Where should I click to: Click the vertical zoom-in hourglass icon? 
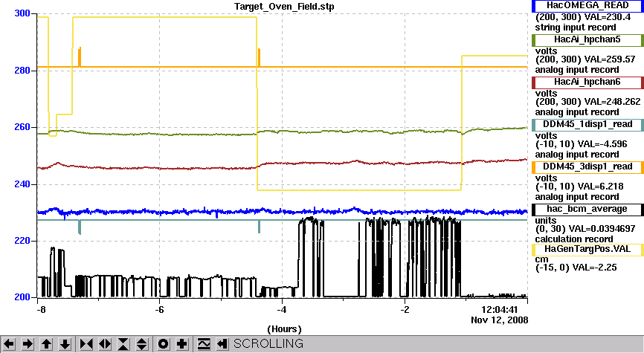[x=123, y=344]
